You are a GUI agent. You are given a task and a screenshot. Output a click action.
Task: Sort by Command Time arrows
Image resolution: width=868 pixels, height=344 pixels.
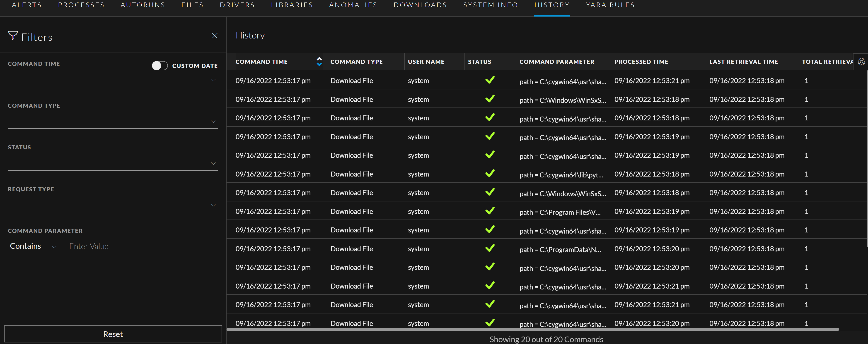point(319,62)
